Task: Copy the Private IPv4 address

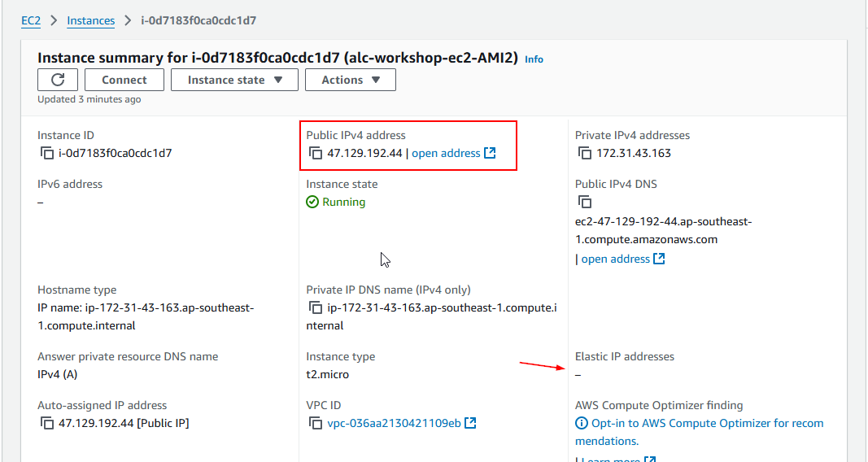Action: (x=584, y=153)
